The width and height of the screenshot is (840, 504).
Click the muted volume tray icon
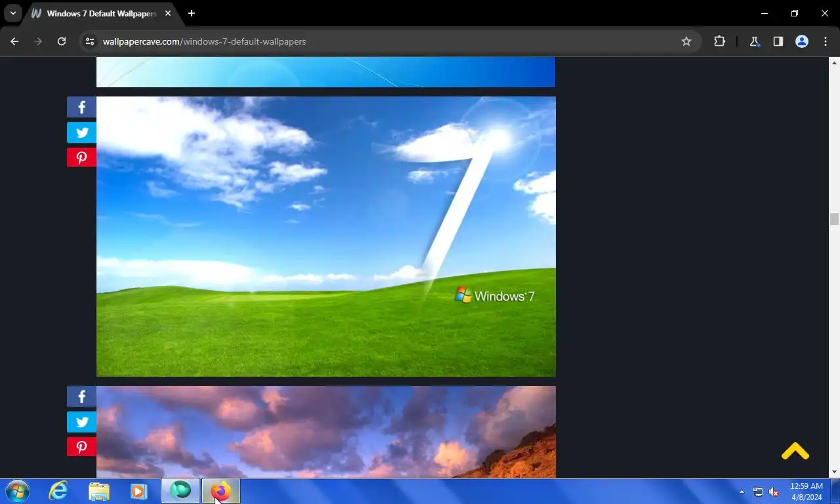(x=774, y=492)
